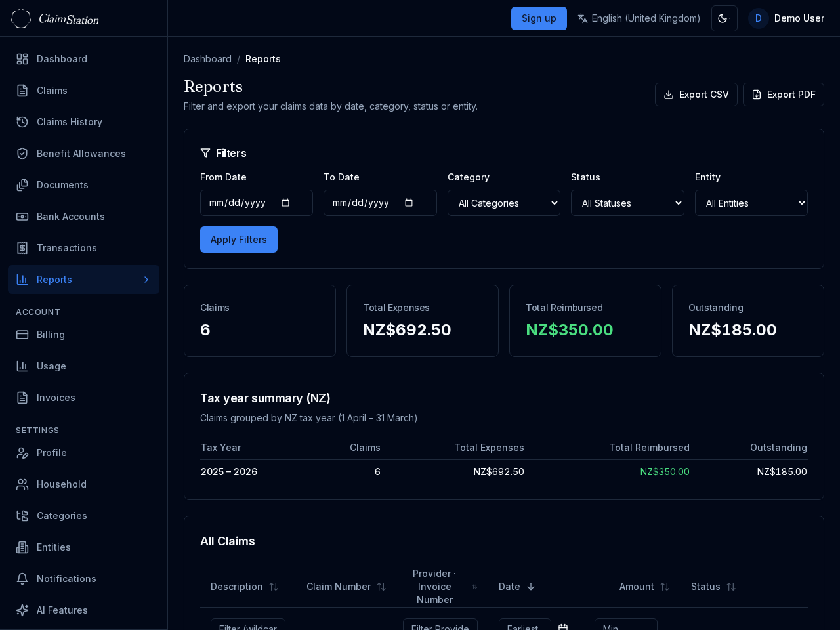Image resolution: width=840 pixels, height=630 pixels.
Task: Click the Benefit Allowances shield icon
Action: coord(22,154)
